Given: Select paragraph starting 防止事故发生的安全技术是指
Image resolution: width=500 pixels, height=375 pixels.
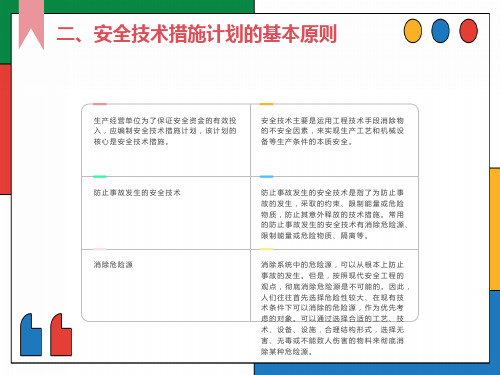Looking at the screenshot, I should 334,214.
